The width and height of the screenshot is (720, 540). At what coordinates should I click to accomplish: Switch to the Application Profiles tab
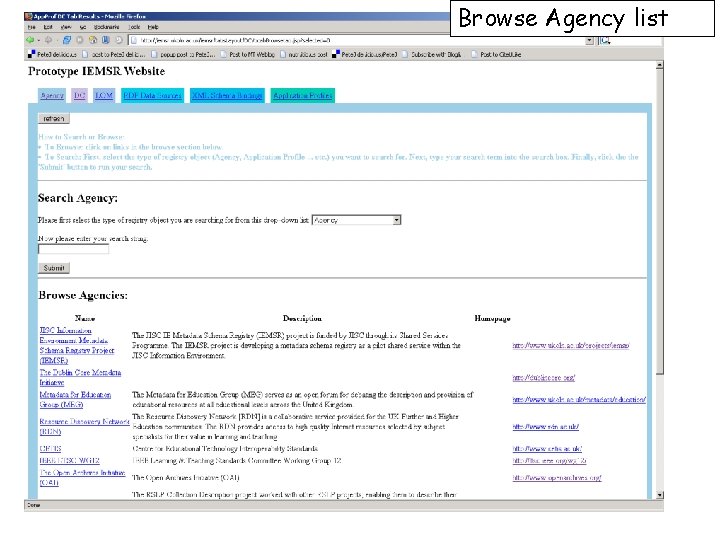point(303,96)
